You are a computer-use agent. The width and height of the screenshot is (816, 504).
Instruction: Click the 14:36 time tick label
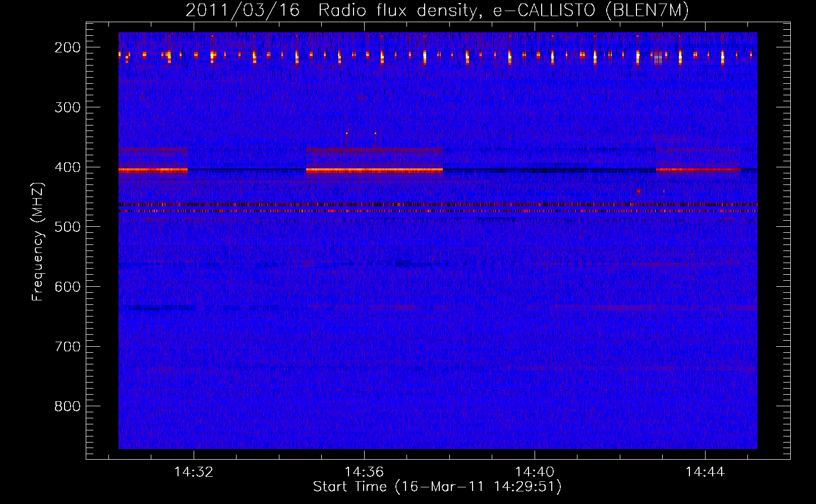click(364, 472)
